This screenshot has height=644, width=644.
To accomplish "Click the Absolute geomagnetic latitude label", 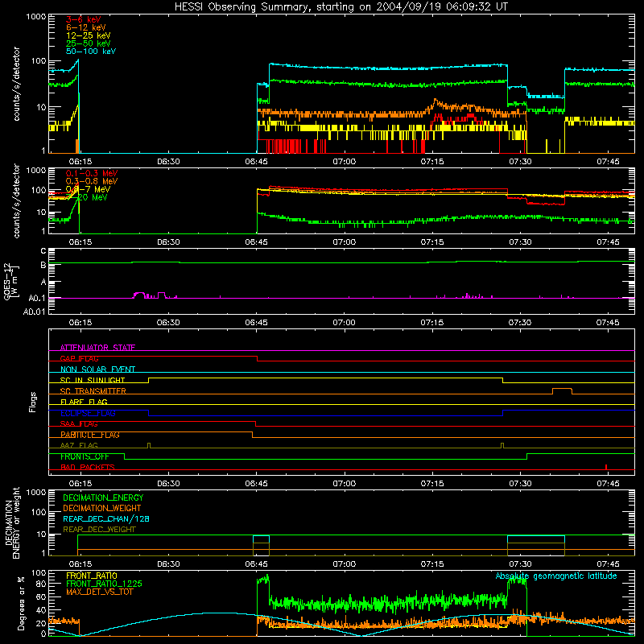I will 556,576.
